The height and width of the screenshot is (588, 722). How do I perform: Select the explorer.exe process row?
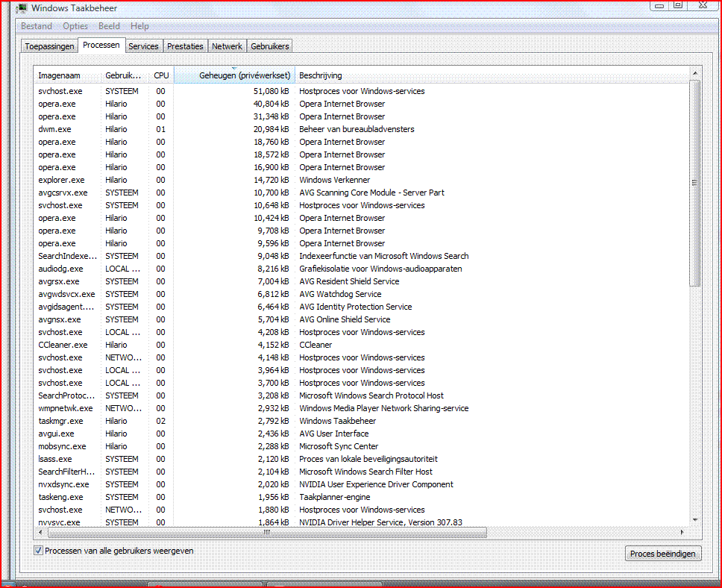(361, 180)
